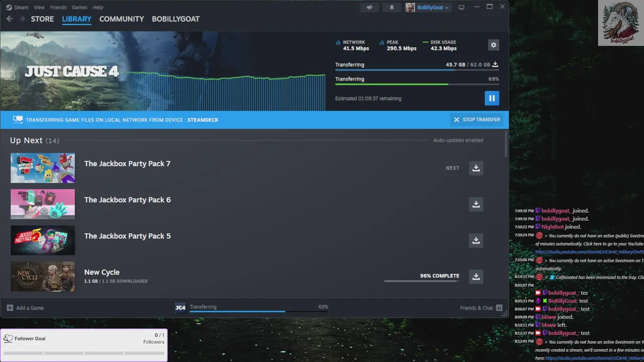Viewport: 644px width, 362px height.
Task: Click the 41.5 Mbps network value
Action: (356, 48)
